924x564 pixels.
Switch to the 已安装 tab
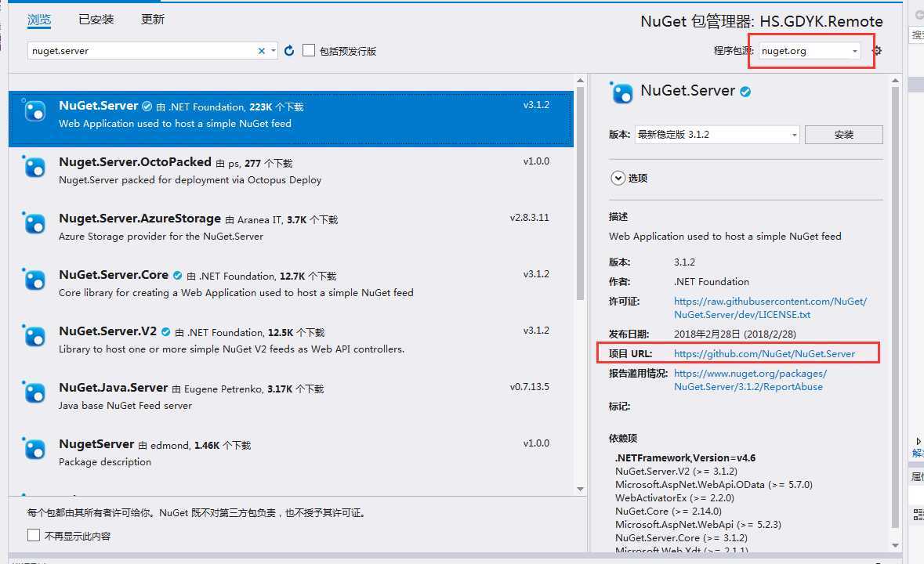(96, 20)
